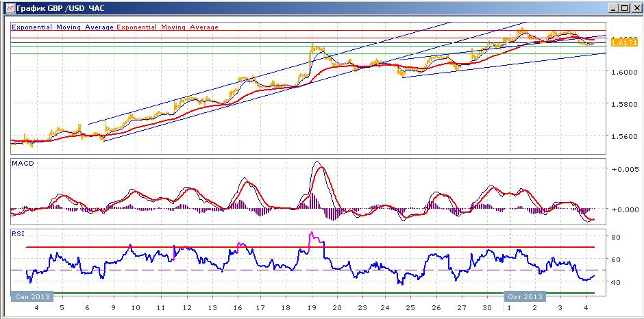Maximize the GBP/USD chart window

[624, 8]
